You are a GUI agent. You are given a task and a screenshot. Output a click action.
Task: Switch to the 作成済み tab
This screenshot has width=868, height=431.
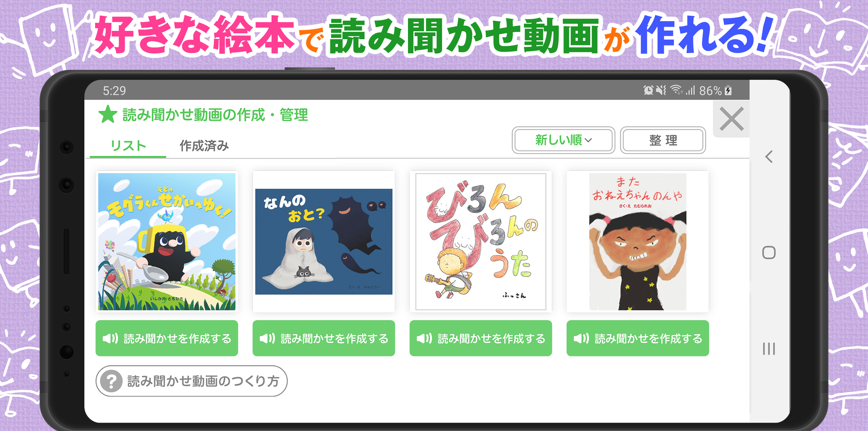[204, 146]
